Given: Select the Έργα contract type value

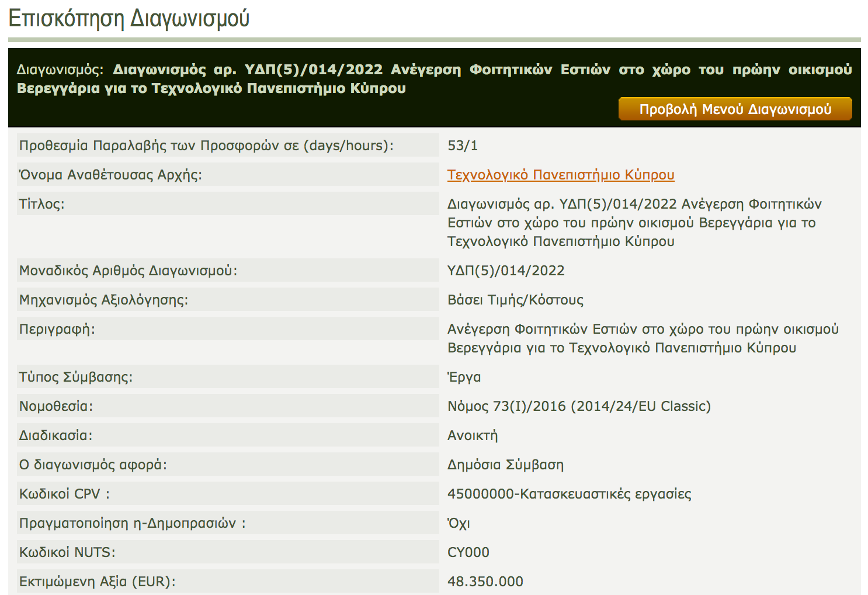Looking at the screenshot, I should (464, 377).
